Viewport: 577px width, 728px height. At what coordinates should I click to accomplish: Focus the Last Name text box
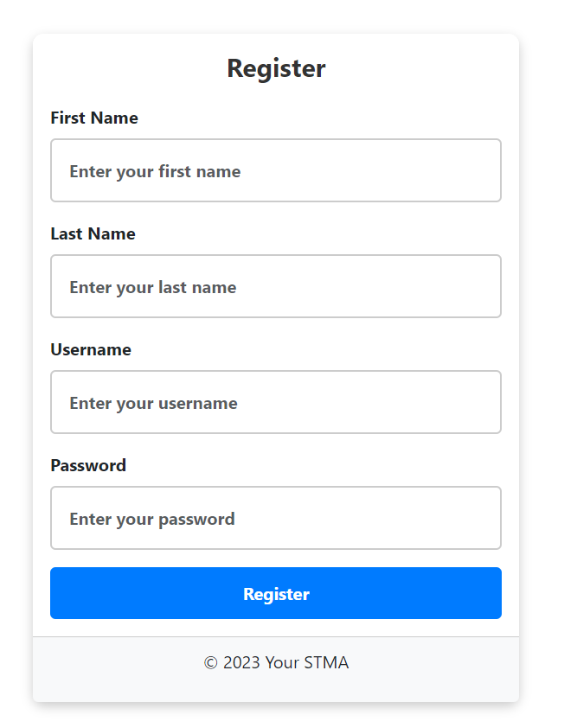tap(275, 286)
